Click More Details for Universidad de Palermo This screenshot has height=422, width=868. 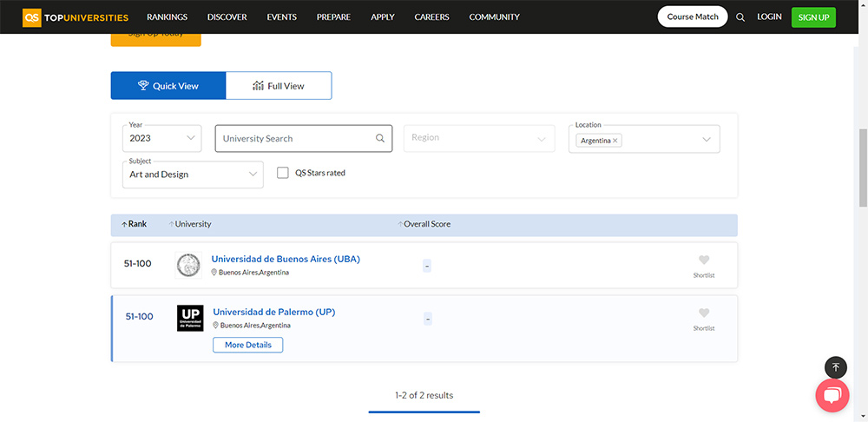[x=248, y=345]
